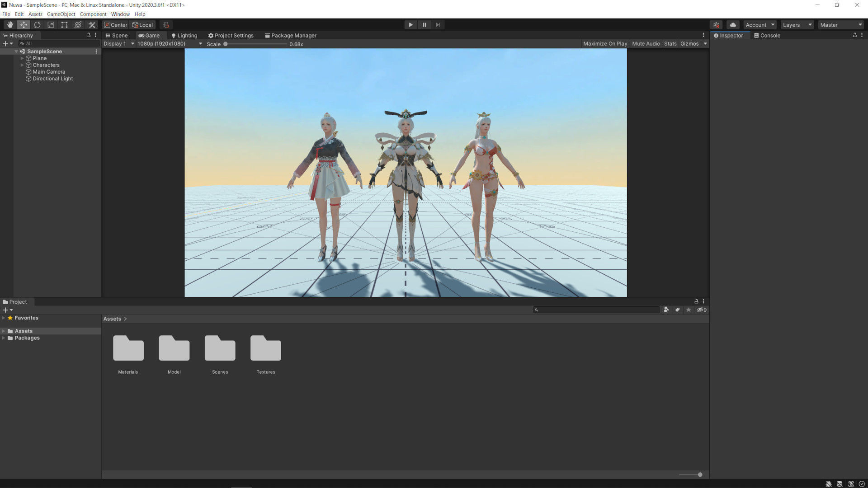Expand the Plane object

click(22, 58)
